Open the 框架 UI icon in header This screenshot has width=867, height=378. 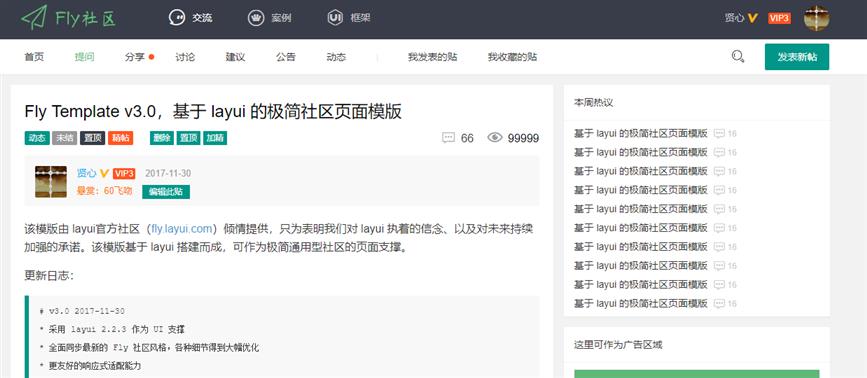[335, 18]
